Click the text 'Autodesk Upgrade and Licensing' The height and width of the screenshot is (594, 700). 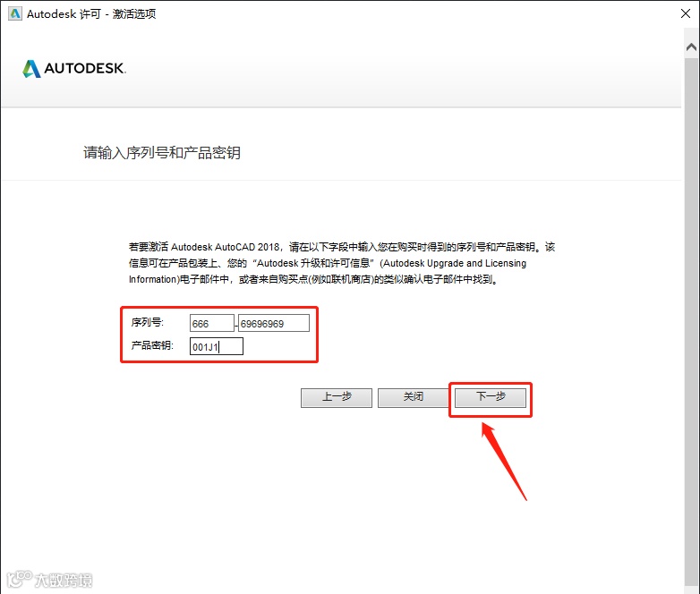click(x=455, y=263)
